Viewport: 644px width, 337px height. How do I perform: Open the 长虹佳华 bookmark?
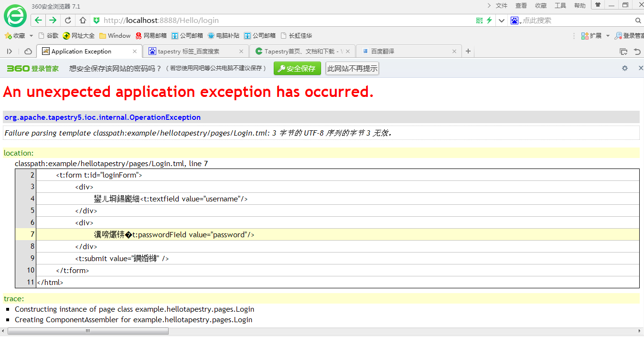pyautogui.click(x=296, y=35)
